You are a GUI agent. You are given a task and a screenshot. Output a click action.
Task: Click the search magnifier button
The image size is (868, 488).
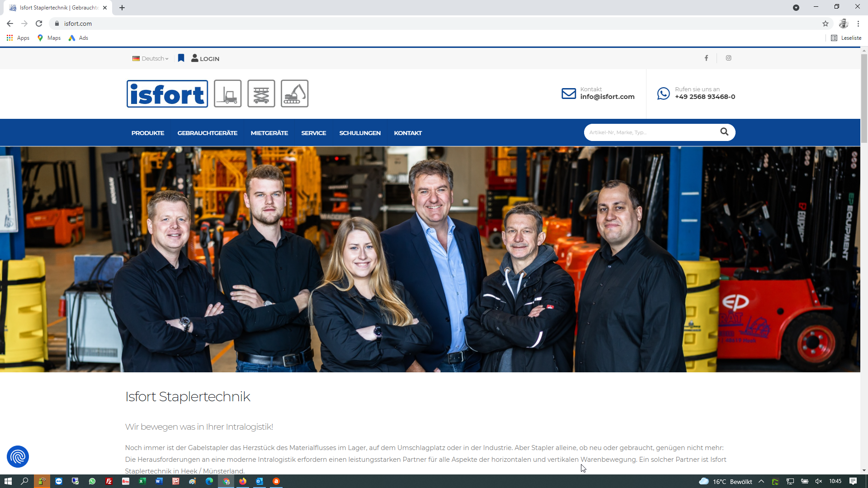(724, 132)
